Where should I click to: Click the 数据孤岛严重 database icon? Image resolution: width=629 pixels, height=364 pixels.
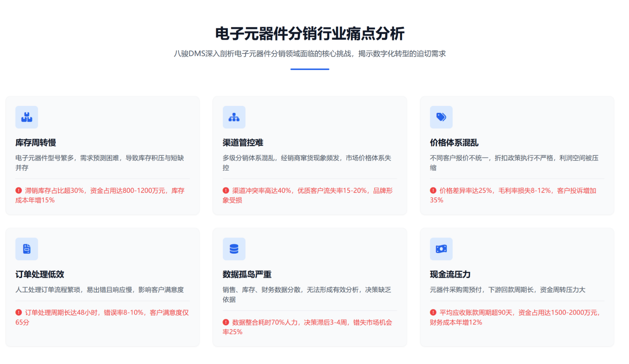234,249
